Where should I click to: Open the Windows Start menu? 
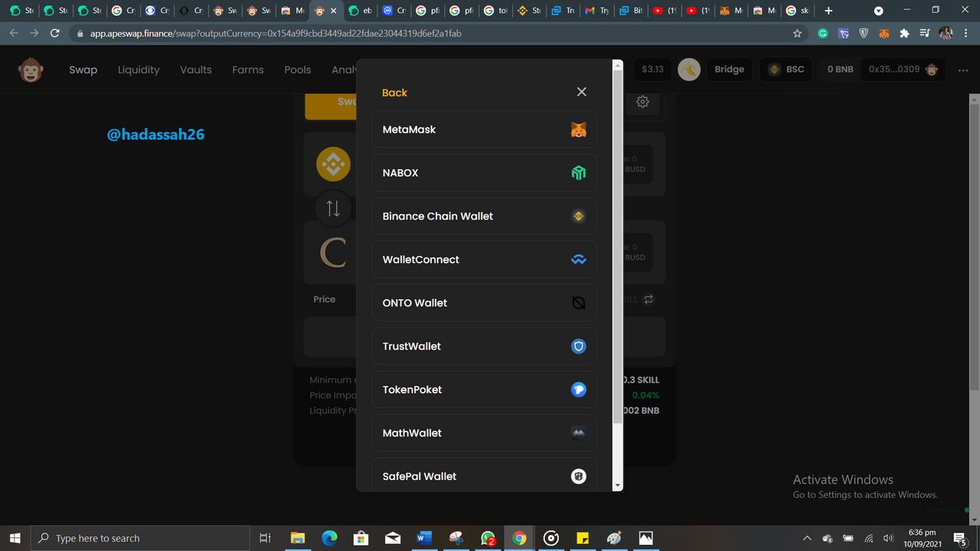(x=15, y=538)
